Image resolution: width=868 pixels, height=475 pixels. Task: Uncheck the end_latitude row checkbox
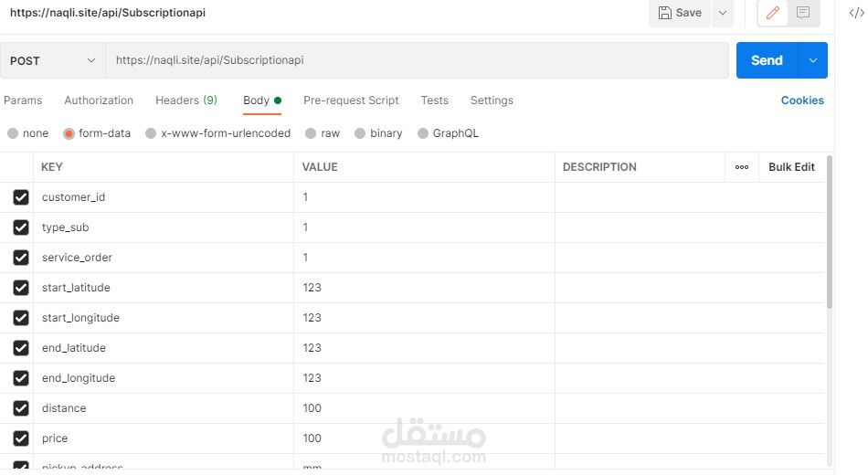(21, 348)
